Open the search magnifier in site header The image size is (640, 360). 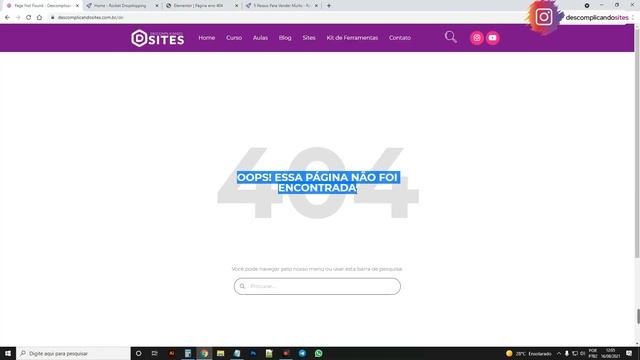451,37
